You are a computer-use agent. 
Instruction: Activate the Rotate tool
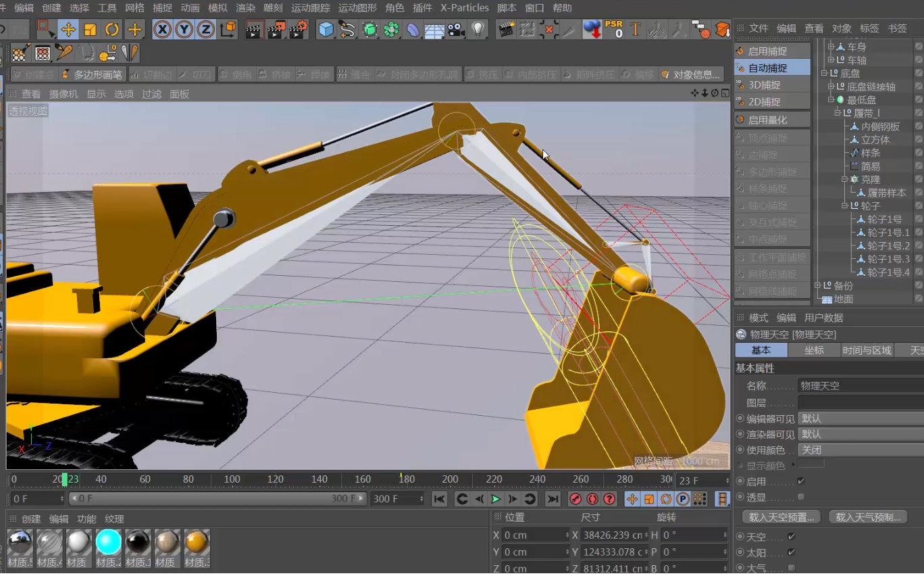[112, 29]
